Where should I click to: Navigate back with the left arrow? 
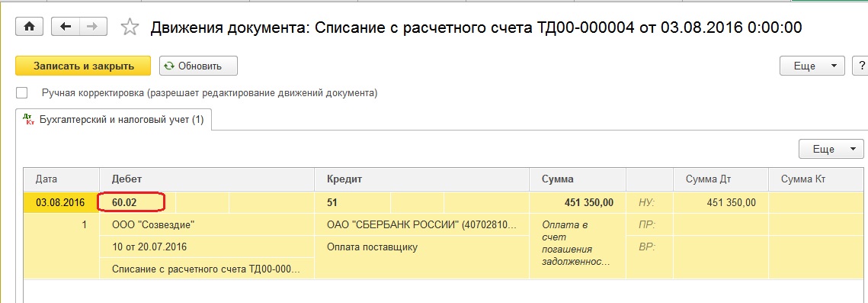click(66, 27)
